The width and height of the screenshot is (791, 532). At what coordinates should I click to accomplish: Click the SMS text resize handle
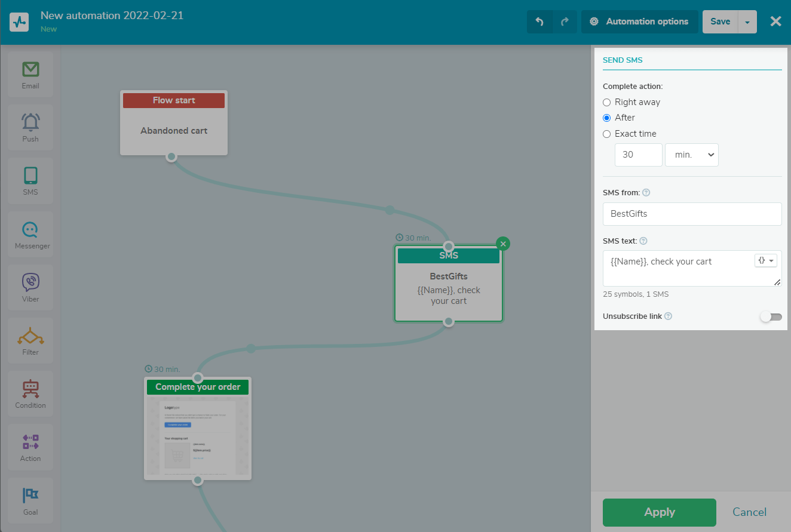pyautogui.click(x=777, y=282)
